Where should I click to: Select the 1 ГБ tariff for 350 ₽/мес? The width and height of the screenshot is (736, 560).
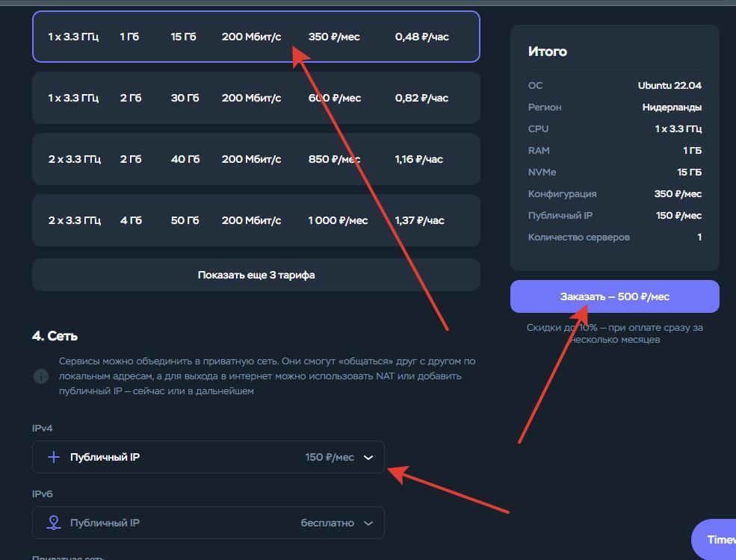click(256, 37)
